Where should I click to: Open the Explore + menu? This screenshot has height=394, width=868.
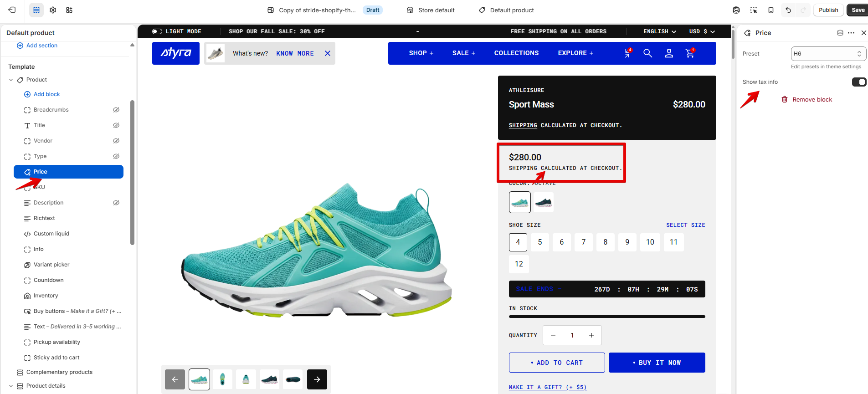pyautogui.click(x=575, y=53)
